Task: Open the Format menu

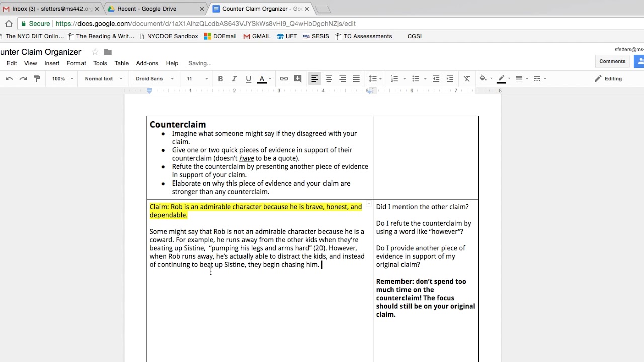Action: tap(76, 63)
